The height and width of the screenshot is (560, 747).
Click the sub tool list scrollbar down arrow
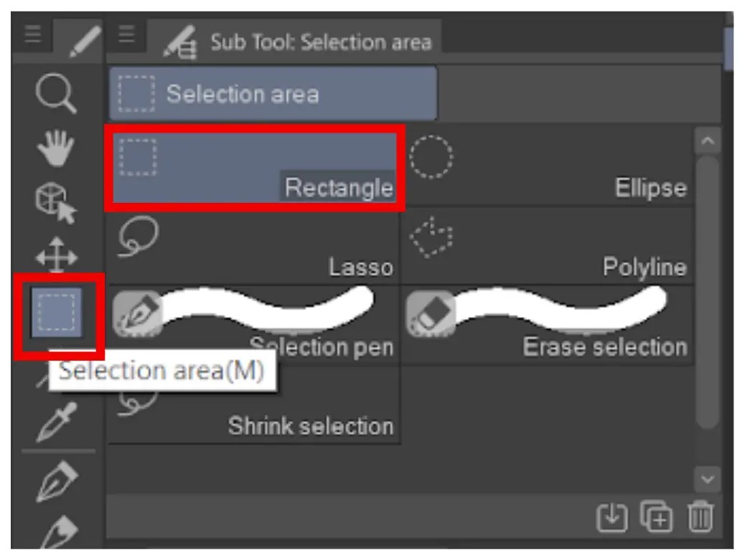(706, 480)
